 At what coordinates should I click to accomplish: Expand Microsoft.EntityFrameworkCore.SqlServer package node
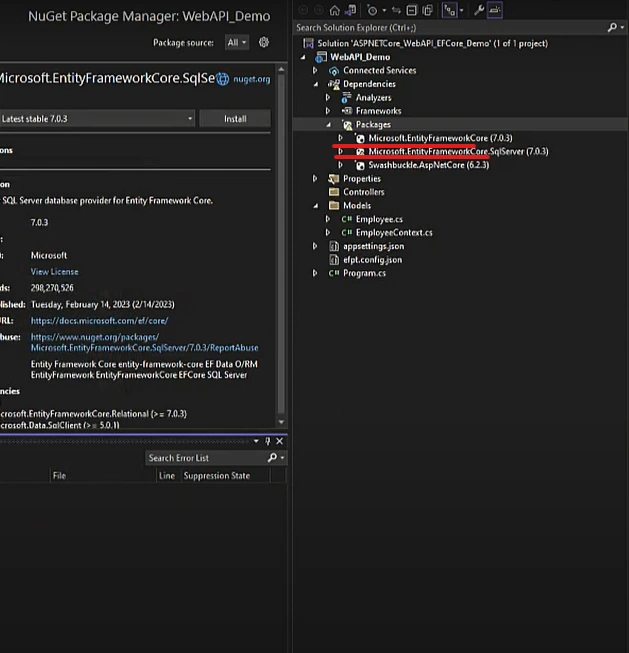(x=340, y=152)
